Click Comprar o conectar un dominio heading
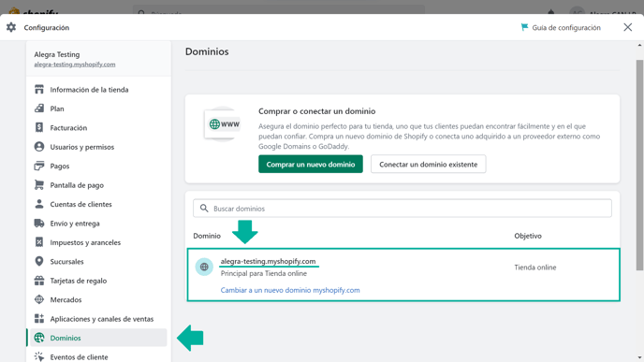The width and height of the screenshot is (644, 362). 317,110
